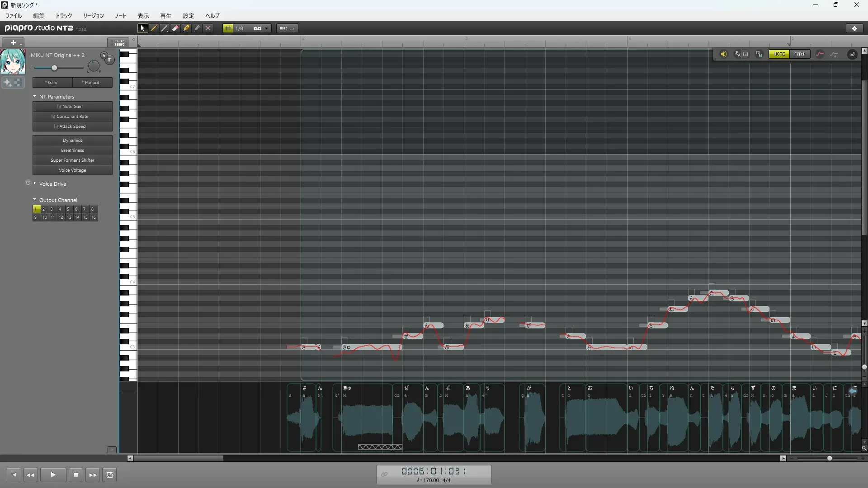Pick the eraser tool

tap(175, 28)
